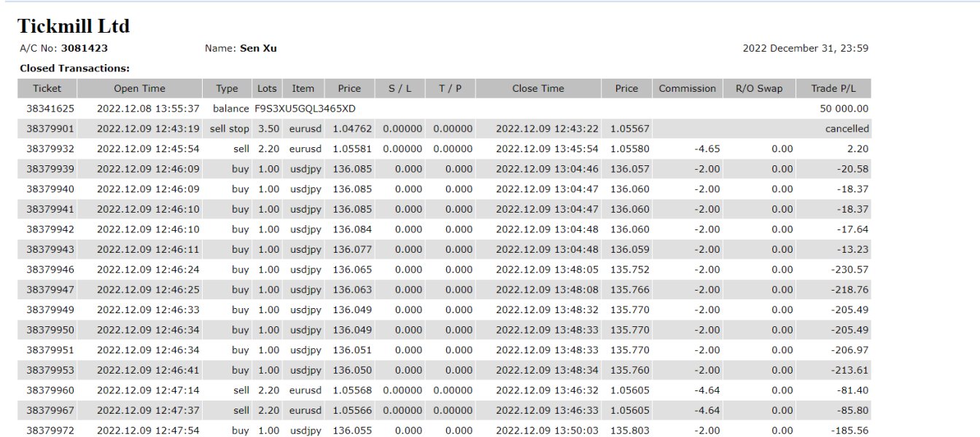Select ticket 38379949
980x437 pixels.
50,310
